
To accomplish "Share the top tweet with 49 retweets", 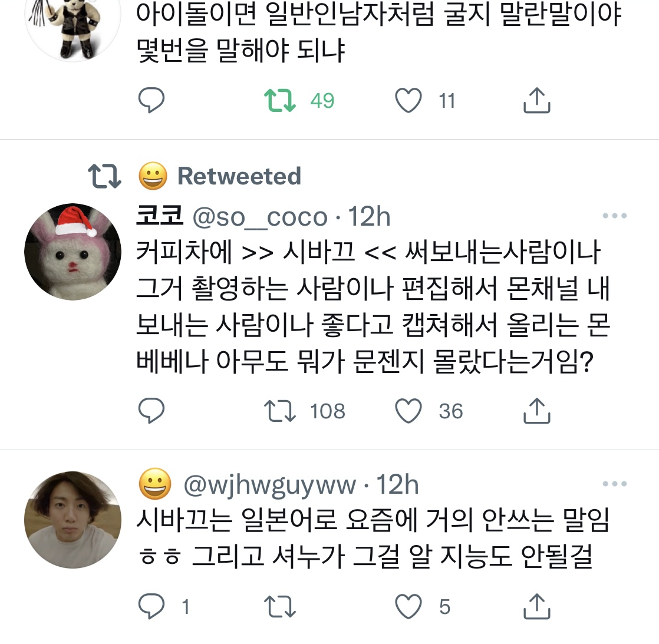I will 537,100.
